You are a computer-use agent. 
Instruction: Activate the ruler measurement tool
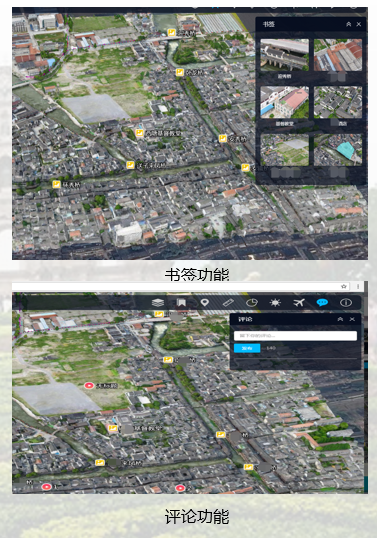(x=228, y=303)
